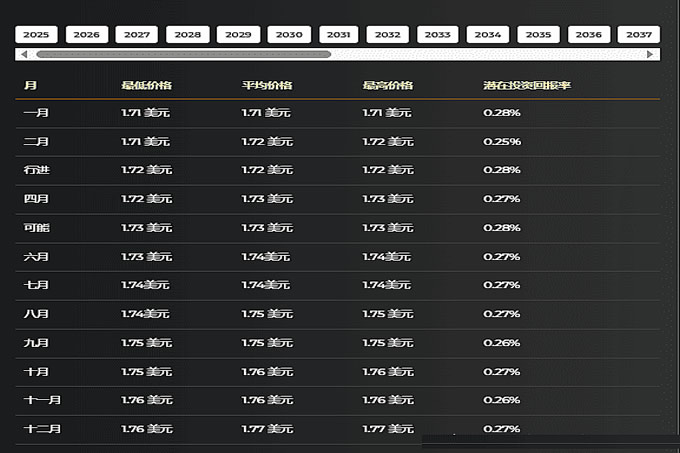This screenshot has width=680, height=453.
Task: Click the scrollbar right arrow
Action: 651,54
